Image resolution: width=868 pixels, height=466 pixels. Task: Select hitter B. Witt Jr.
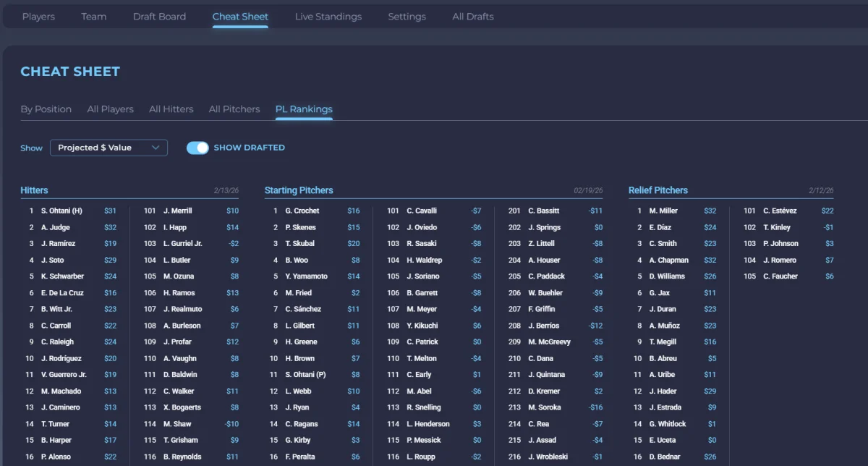pos(56,309)
